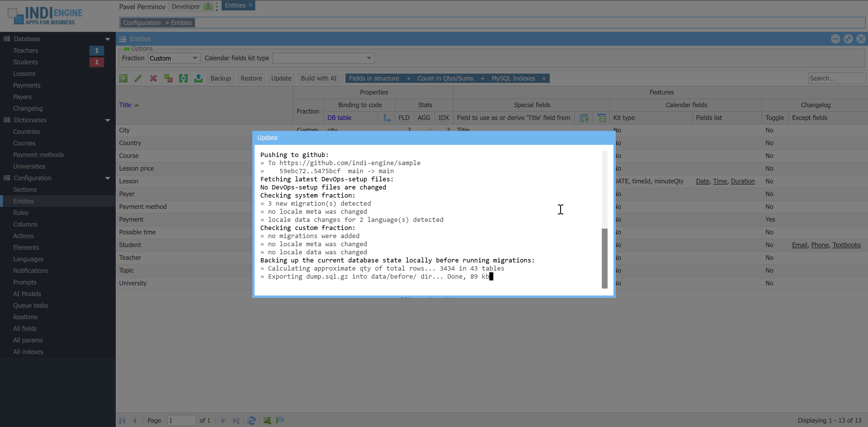Select the Entities tab at top
This screenshot has width=868, height=427.
pyautogui.click(x=235, y=6)
